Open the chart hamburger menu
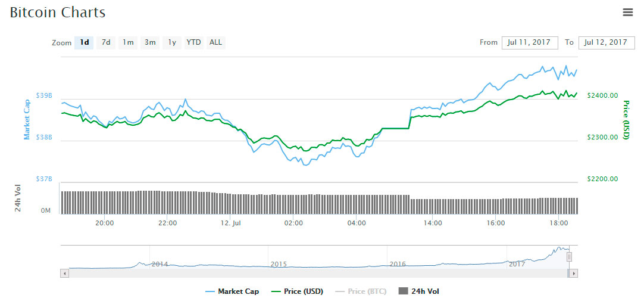644x301 pixels. tap(627, 12)
